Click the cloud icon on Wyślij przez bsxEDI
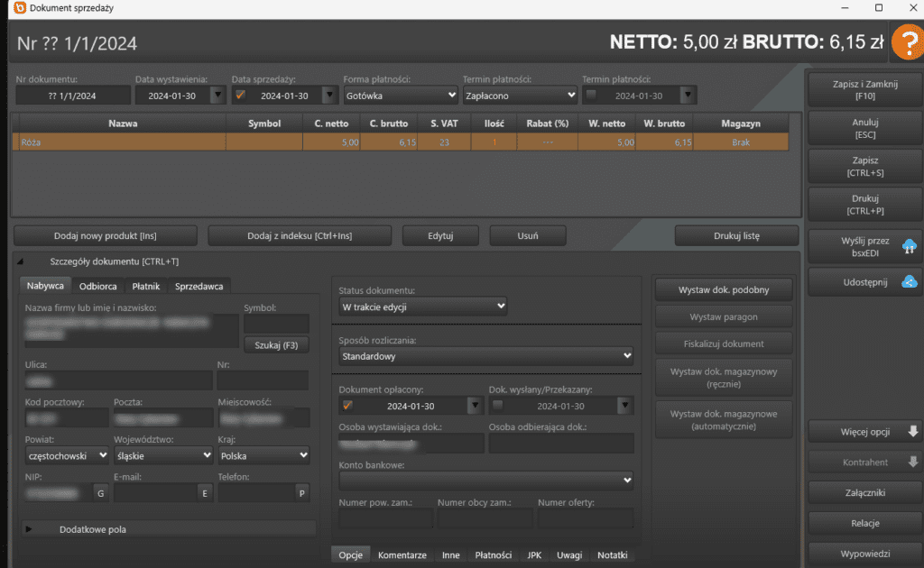This screenshot has width=924, height=568. (909, 245)
